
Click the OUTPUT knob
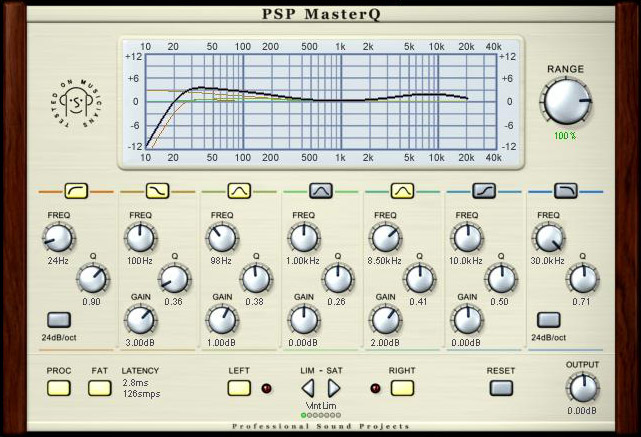[583, 388]
